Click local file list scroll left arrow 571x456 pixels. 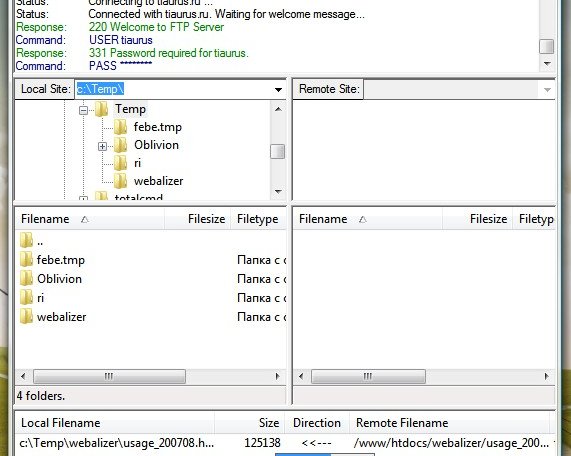click(23, 376)
